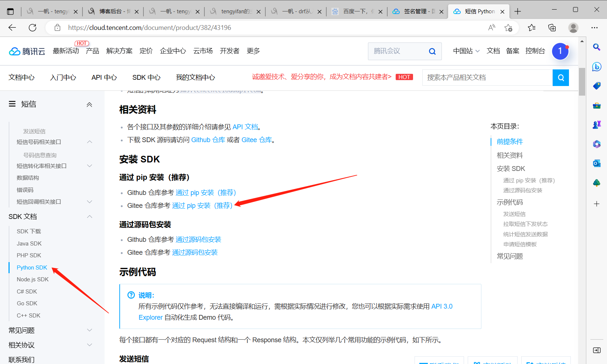This screenshot has width=607, height=364.
Task: Click the page vertical scrollbar thumb
Action: (582, 82)
